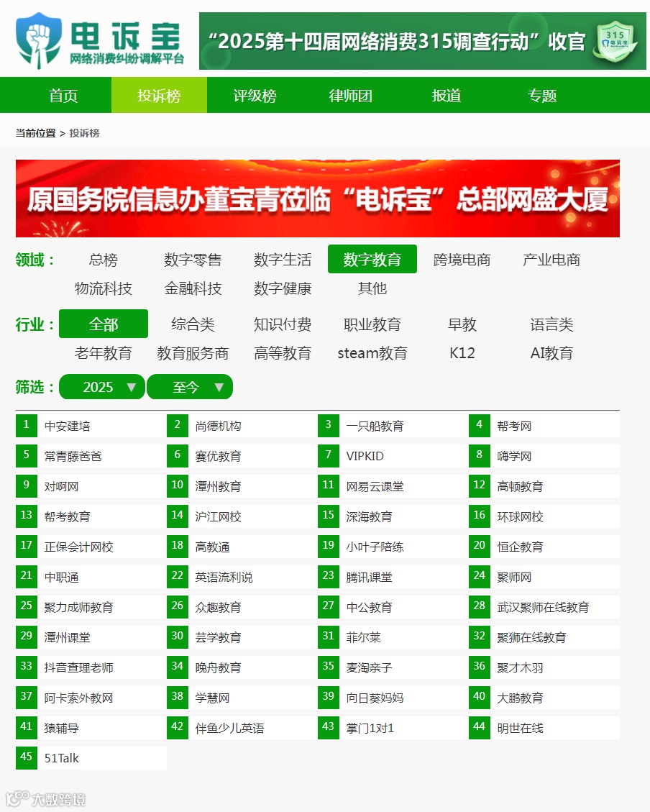Open rank 39 entry 向日葵妈妈

tap(393, 698)
